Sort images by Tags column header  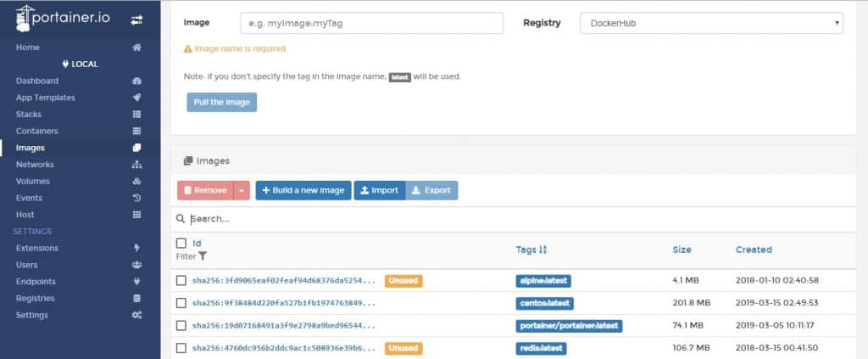tap(531, 250)
